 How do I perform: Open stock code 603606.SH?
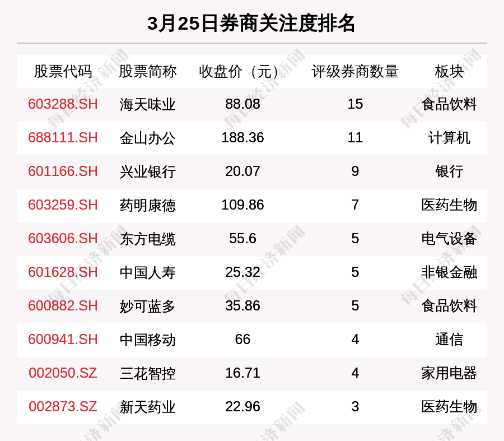63,239
